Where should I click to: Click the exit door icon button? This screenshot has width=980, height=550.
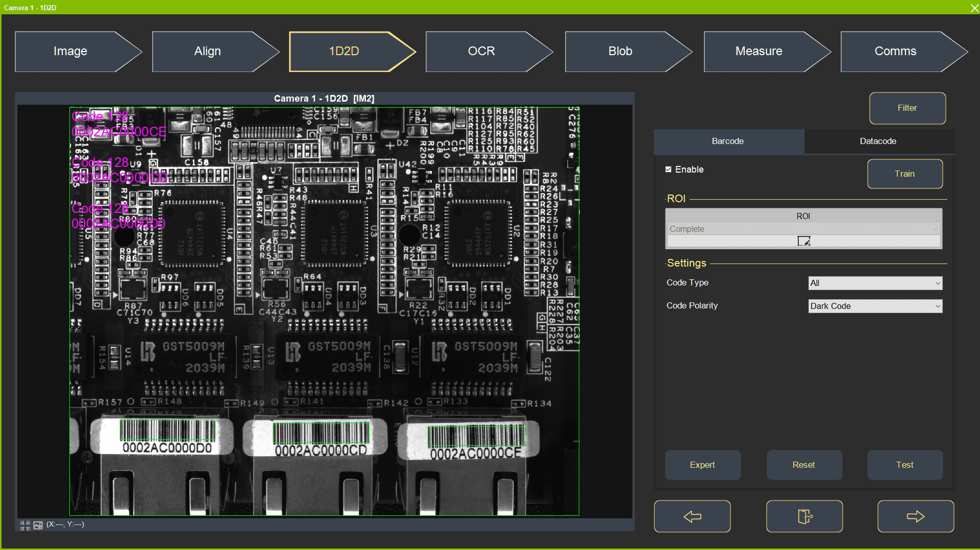pos(804,516)
